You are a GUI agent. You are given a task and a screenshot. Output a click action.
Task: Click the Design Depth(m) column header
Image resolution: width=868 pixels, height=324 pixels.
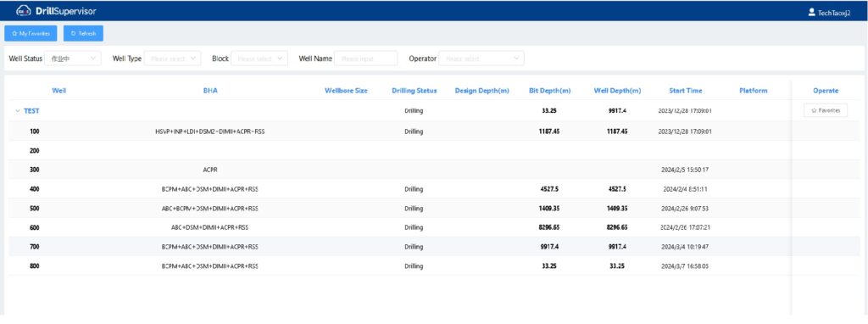[x=482, y=91]
